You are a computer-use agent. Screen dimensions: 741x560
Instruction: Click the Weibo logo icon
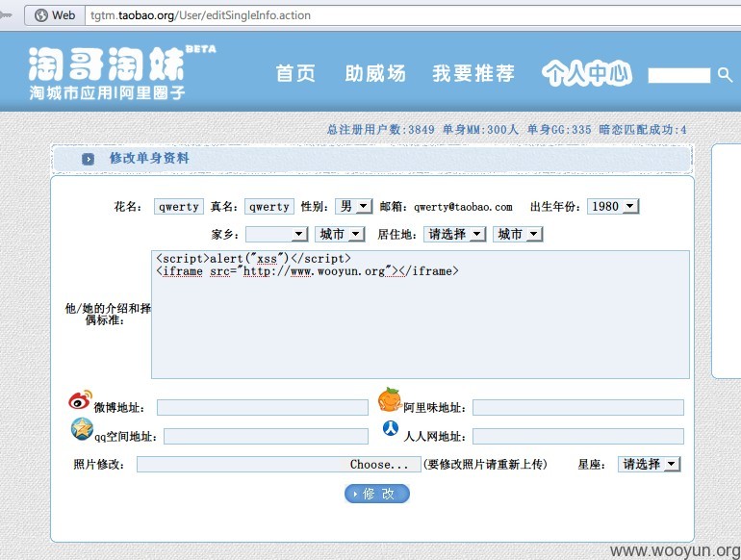[x=80, y=400]
